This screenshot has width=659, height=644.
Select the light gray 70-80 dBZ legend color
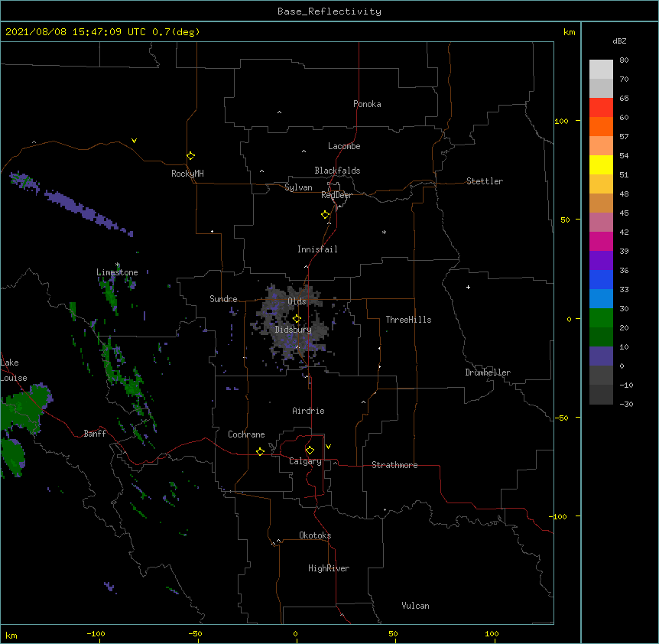click(601, 69)
